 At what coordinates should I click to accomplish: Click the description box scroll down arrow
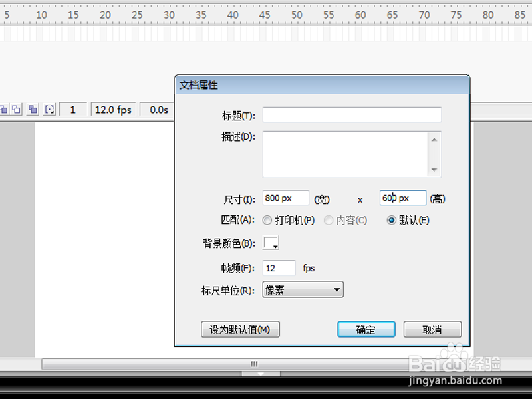click(x=434, y=170)
